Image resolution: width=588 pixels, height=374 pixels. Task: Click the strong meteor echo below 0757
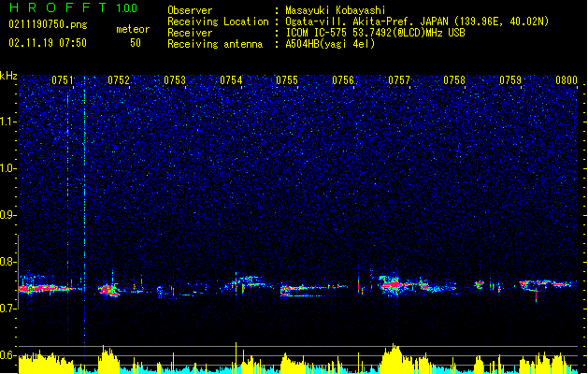click(x=394, y=285)
